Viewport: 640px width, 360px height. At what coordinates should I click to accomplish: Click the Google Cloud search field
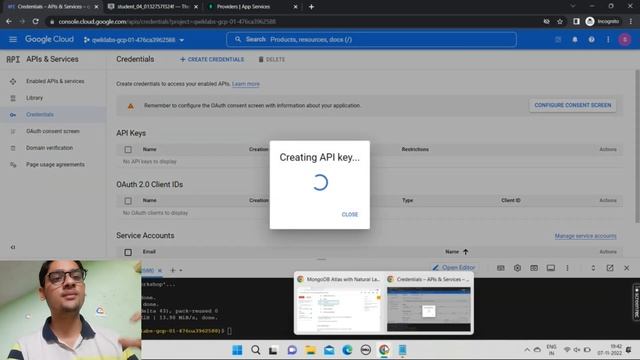click(371, 40)
